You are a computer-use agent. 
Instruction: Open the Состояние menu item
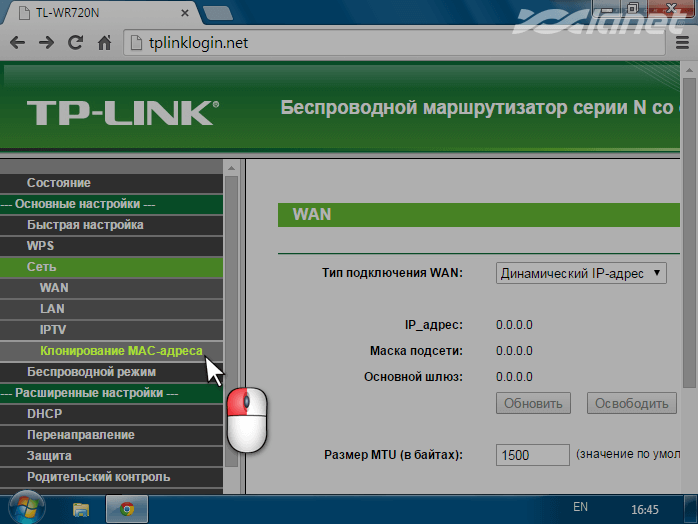click(59, 183)
